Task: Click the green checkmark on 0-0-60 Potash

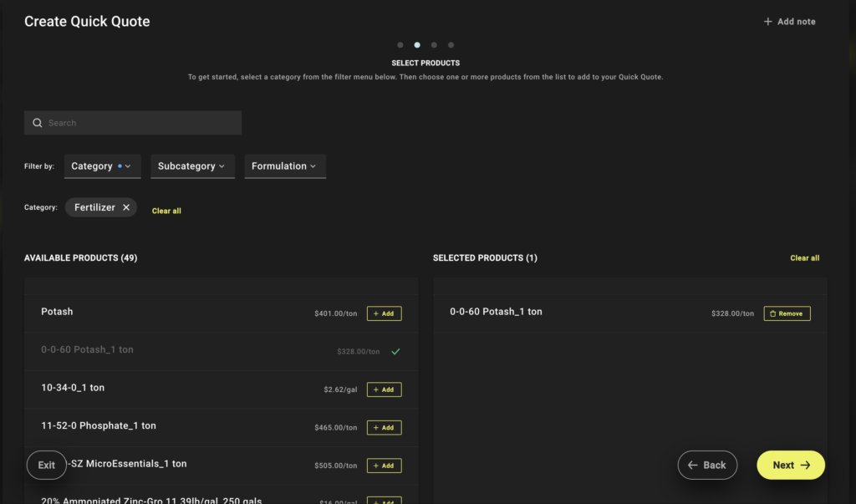Action: [x=395, y=351]
